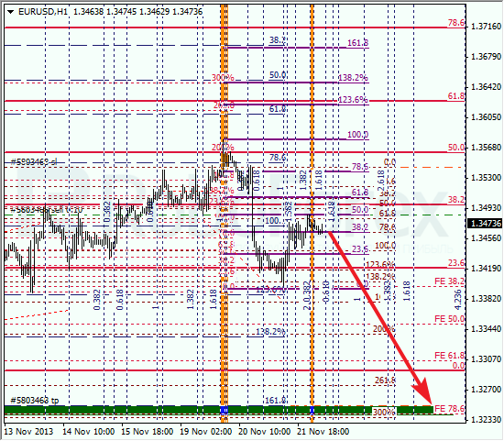Click the 78.6 red retracement line label at top
The width and height of the screenshot is (504, 441).
point(456,23)
